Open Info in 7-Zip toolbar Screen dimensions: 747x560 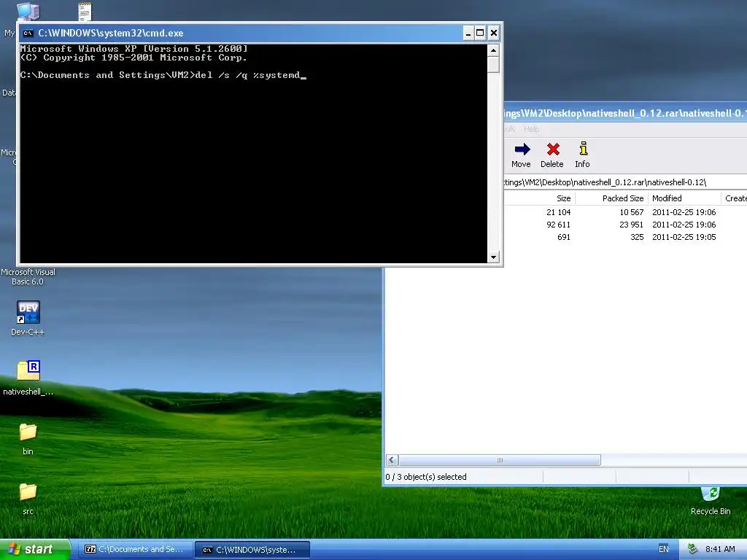pyautogui.click(x=583, y=155)
